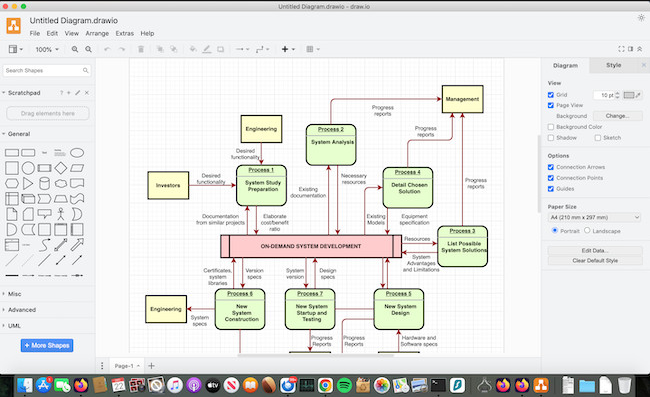650x397 pixels.
Task: Click the undo arrow in toolbar
Action: [x=107, y=49]
